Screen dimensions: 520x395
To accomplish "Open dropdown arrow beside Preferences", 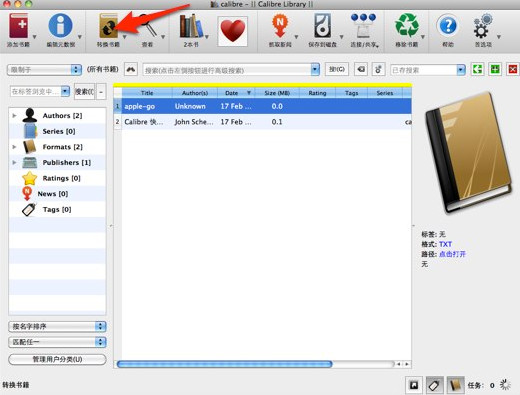I will (x=499, y=37).
